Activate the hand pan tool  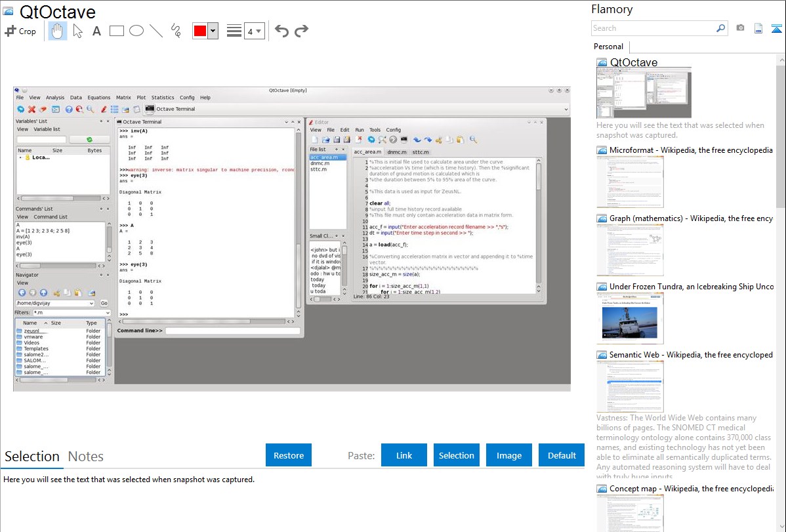point(58,31)
